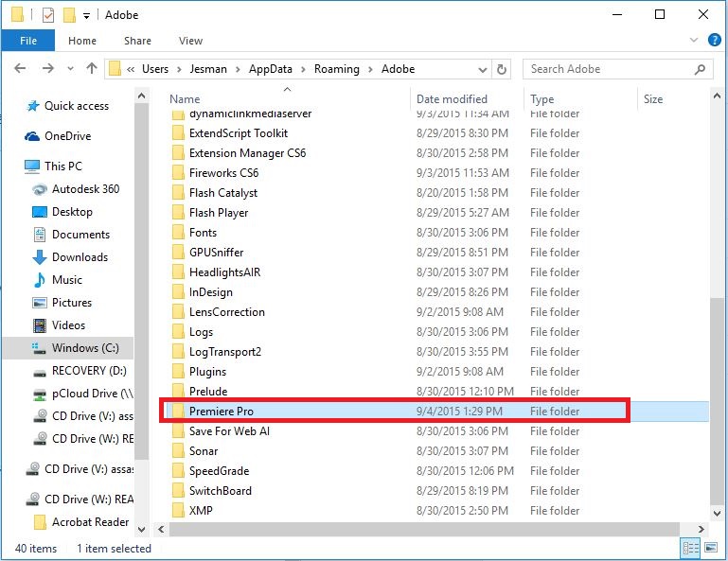This screenshot has height=561, width=728.
Task: Select the GPUSniffer folder icon
Action: tap(178, 253)
